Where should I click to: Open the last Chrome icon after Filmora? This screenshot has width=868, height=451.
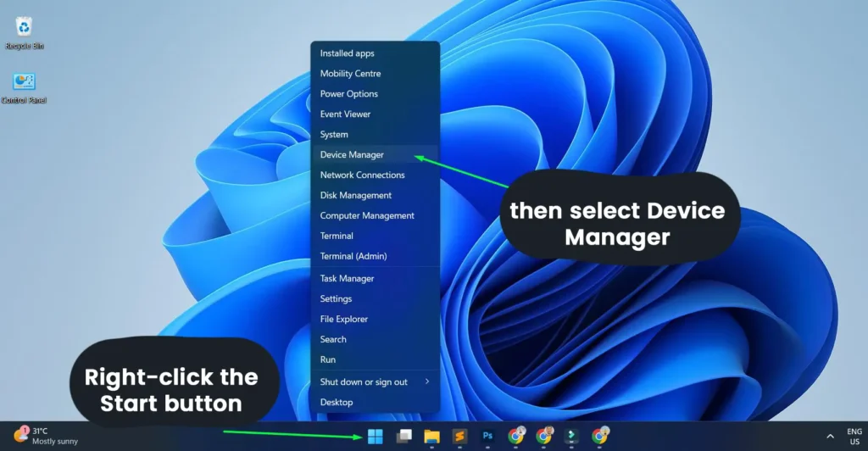[600, 436]
